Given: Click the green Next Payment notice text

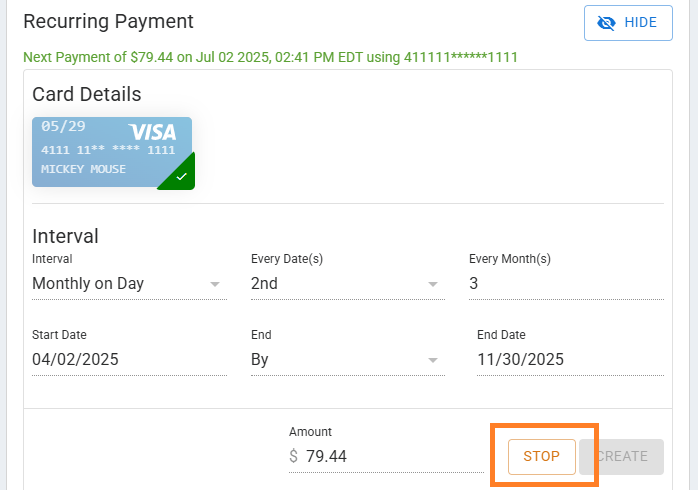Looking at the screenshot, I should click(x=270, y=56).
